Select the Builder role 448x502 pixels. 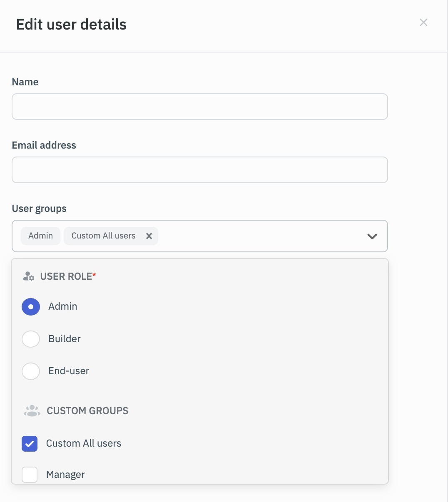pyautogui.click(x=30, y=339)
